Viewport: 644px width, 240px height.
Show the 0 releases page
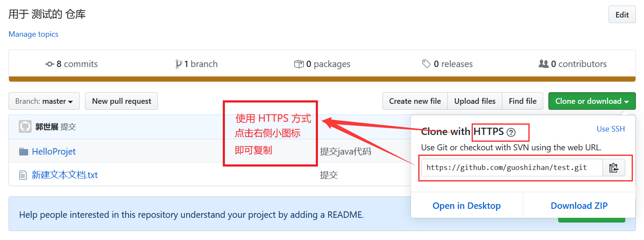[447, 64]
